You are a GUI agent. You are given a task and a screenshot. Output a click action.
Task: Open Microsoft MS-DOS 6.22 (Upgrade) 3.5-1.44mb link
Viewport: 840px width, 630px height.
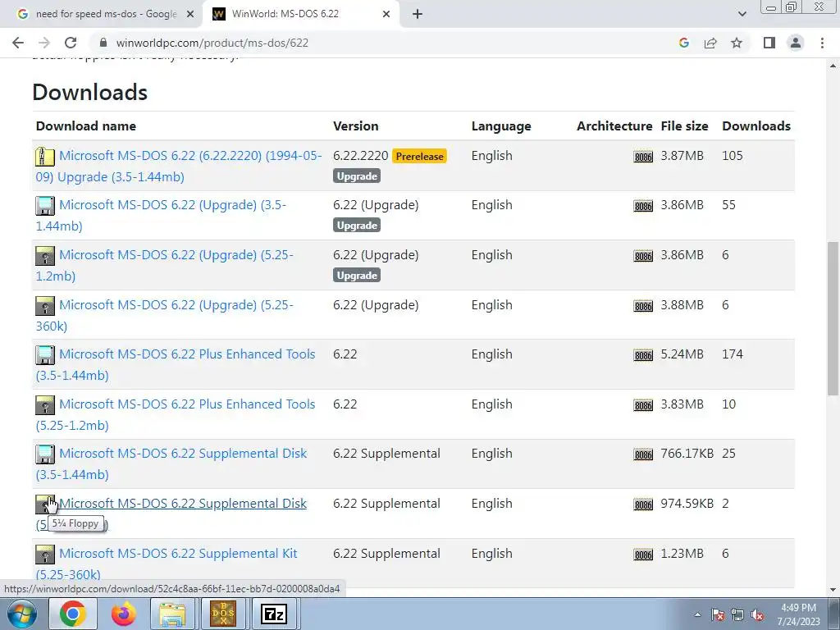click(x=162, y=216)
